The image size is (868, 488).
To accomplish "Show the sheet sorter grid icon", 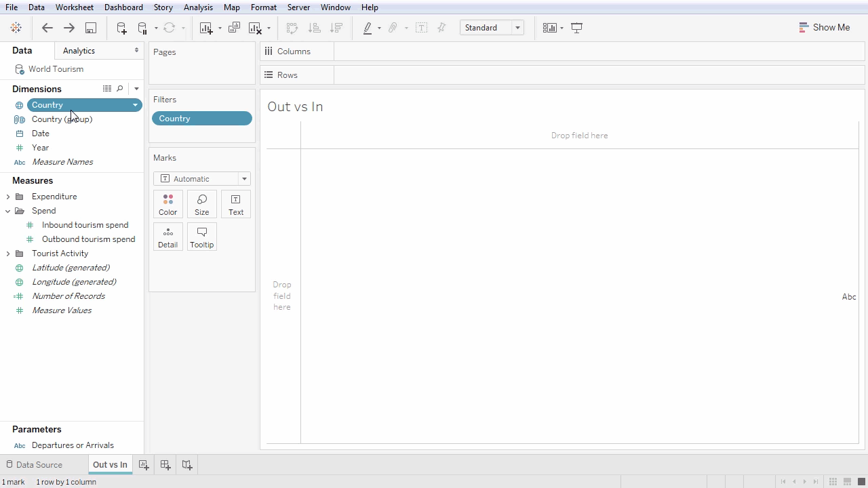I will 833,482.
